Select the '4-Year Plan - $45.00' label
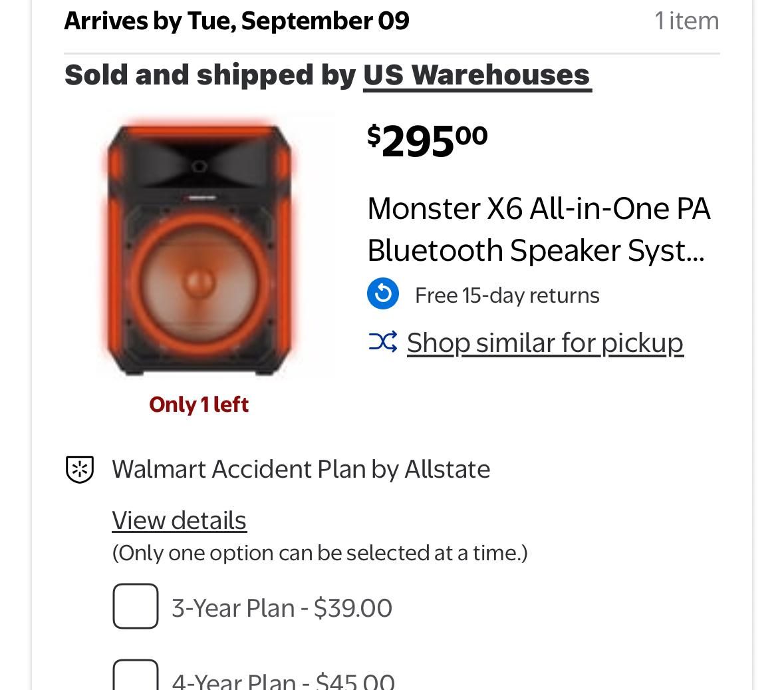The image size is (784, 690). click(x=283, y=681)
